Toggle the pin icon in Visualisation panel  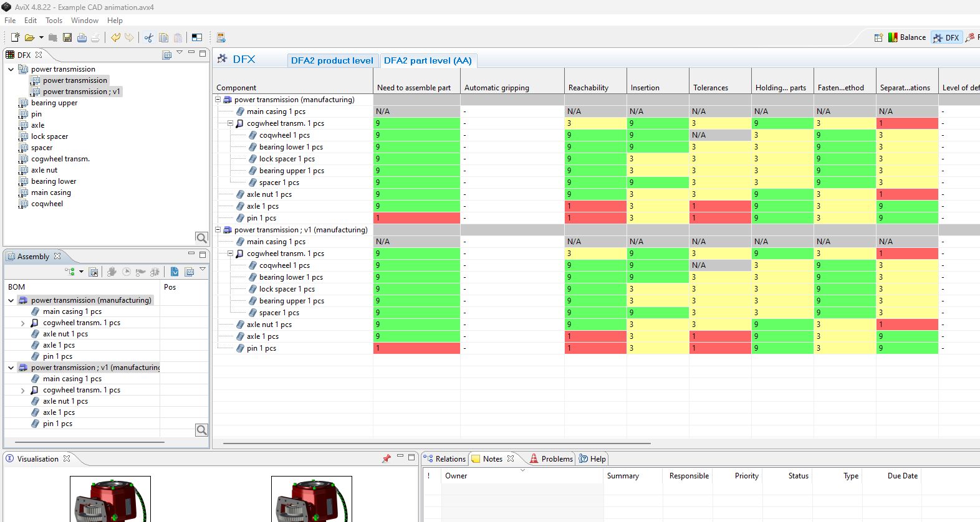click(386, 458)
